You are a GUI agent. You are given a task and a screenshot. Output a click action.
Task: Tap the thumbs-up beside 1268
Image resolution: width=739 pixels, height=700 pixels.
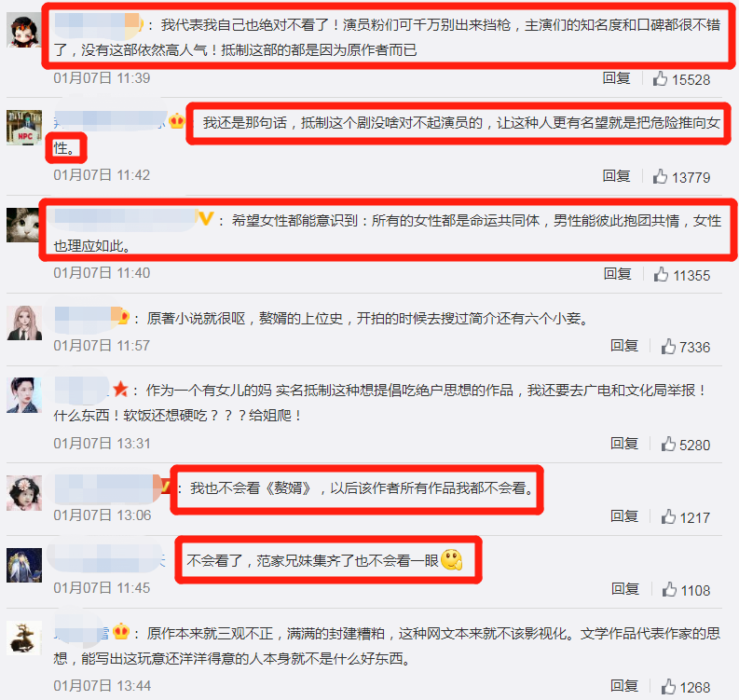[668, 686]
